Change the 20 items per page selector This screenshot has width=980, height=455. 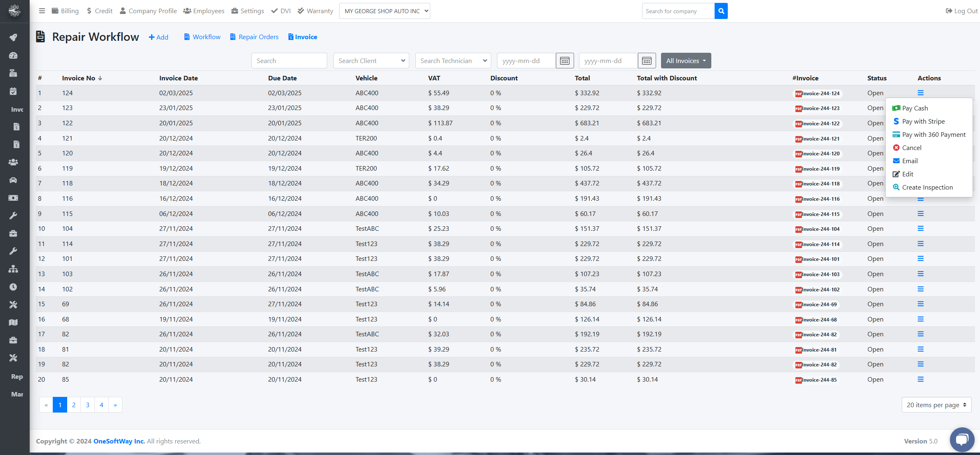[936, 405]
